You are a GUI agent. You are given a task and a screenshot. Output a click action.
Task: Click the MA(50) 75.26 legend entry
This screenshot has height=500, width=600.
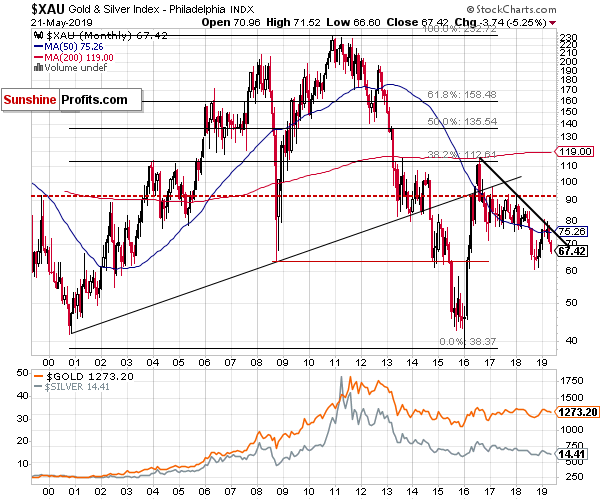pos(69,47)
